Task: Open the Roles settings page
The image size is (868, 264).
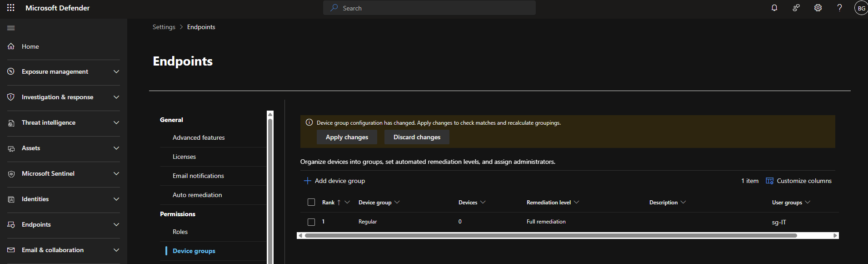Action: pos(180,232)
